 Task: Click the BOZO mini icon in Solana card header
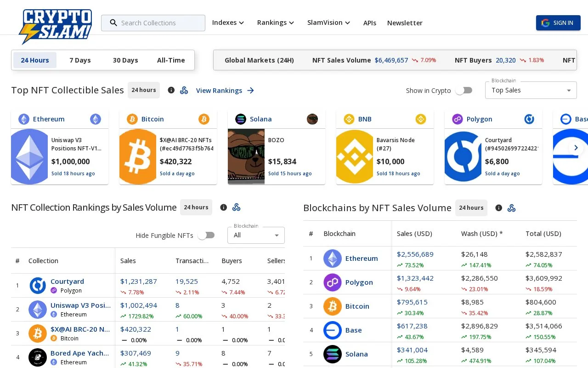312,119
